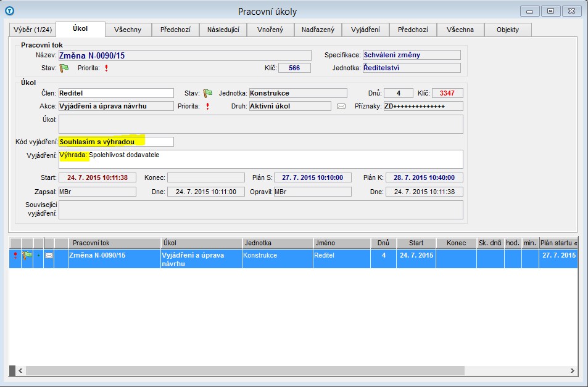Focus the Kód vyjádření field Souhlasím s výhradou
Image resolution: width=588 pixels, height=387 pixels.
tap(116, 142)
